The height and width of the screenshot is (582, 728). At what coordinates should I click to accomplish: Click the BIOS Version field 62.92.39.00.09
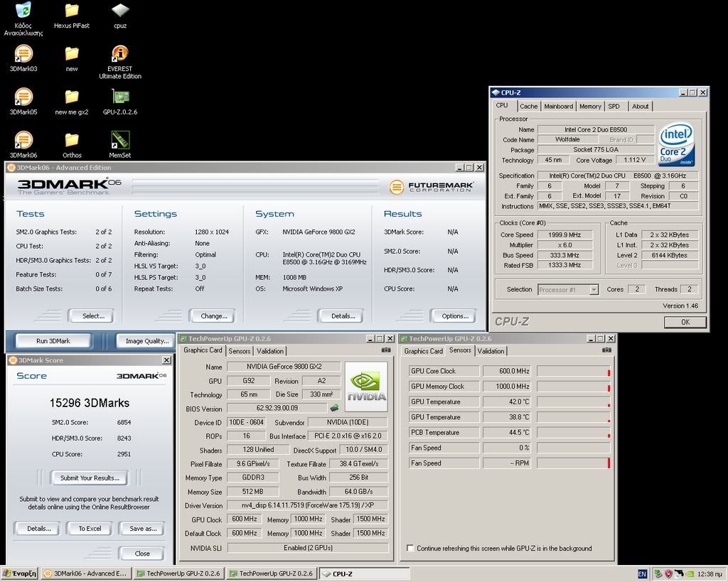277,409
